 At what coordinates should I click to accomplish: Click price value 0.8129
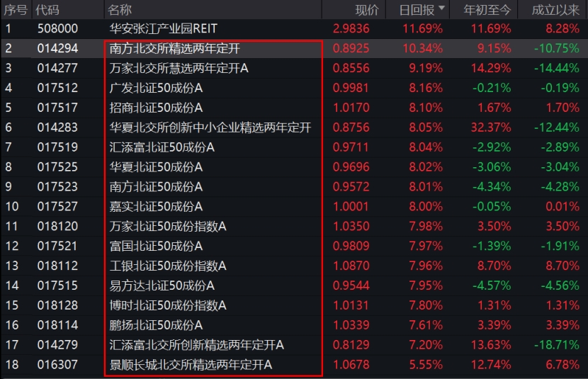coord(351,345)
